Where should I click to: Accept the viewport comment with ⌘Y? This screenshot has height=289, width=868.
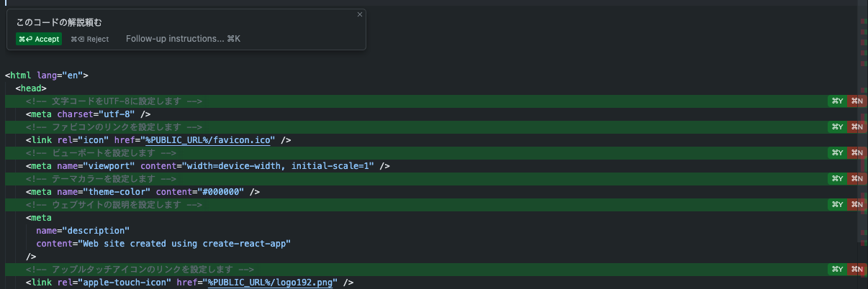click(837, 153)
